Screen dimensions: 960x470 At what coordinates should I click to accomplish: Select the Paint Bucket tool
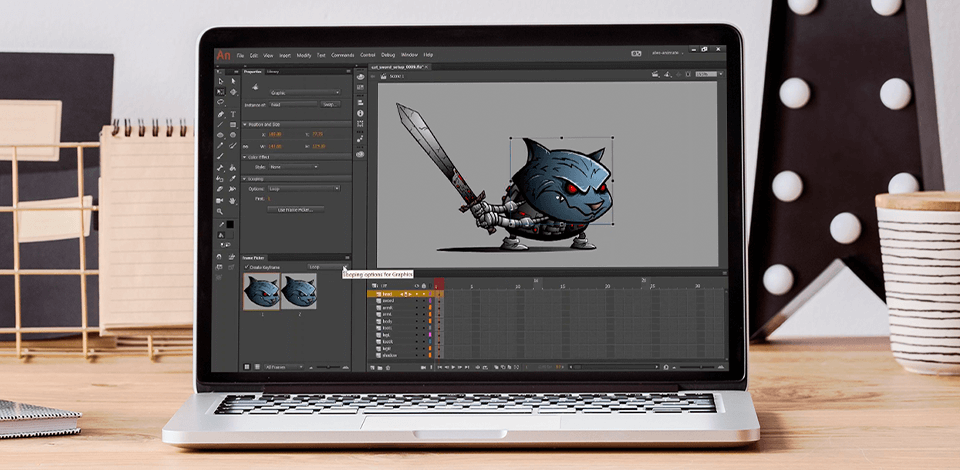233,167
